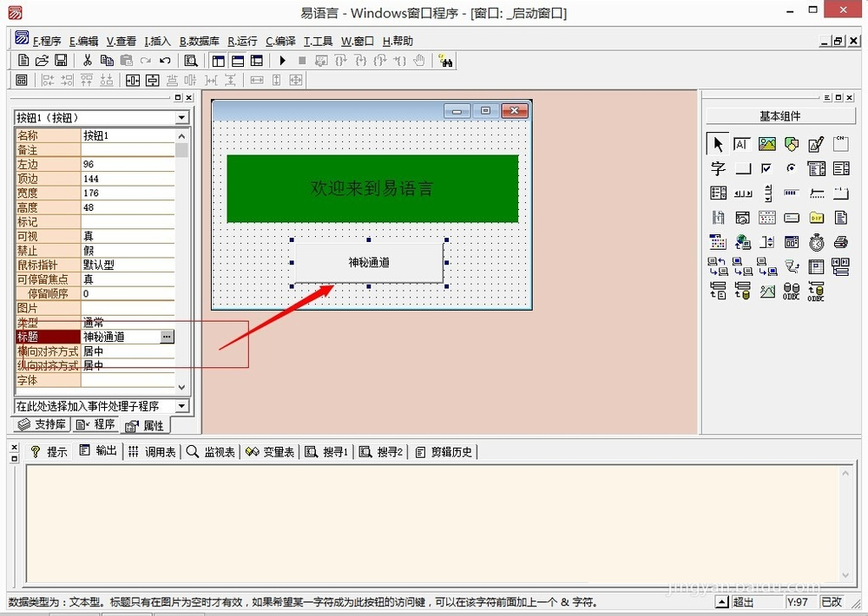The height and width of the screenshot is (616, 868).
Task: Click the 神秘通道 button on the form
Action: 369,263
